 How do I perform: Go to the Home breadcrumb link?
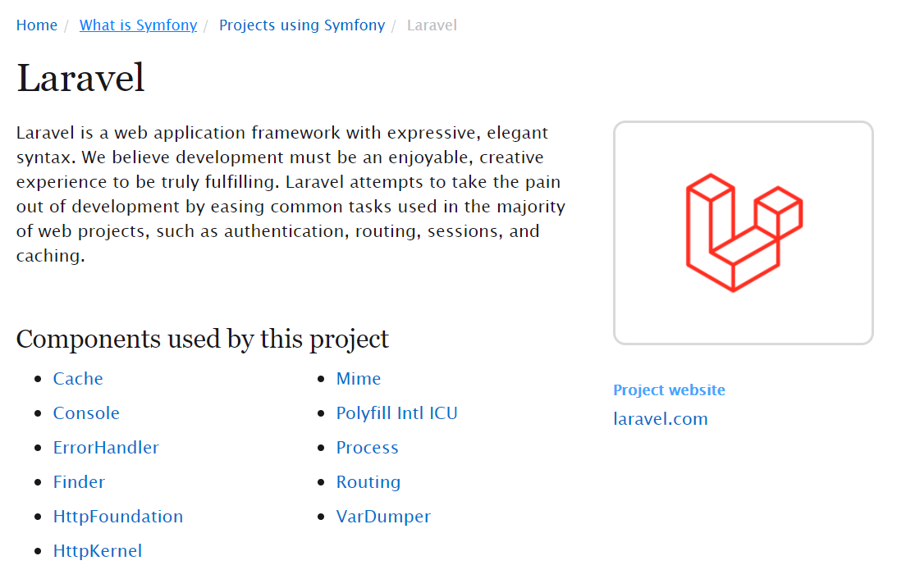click(37, 25)
